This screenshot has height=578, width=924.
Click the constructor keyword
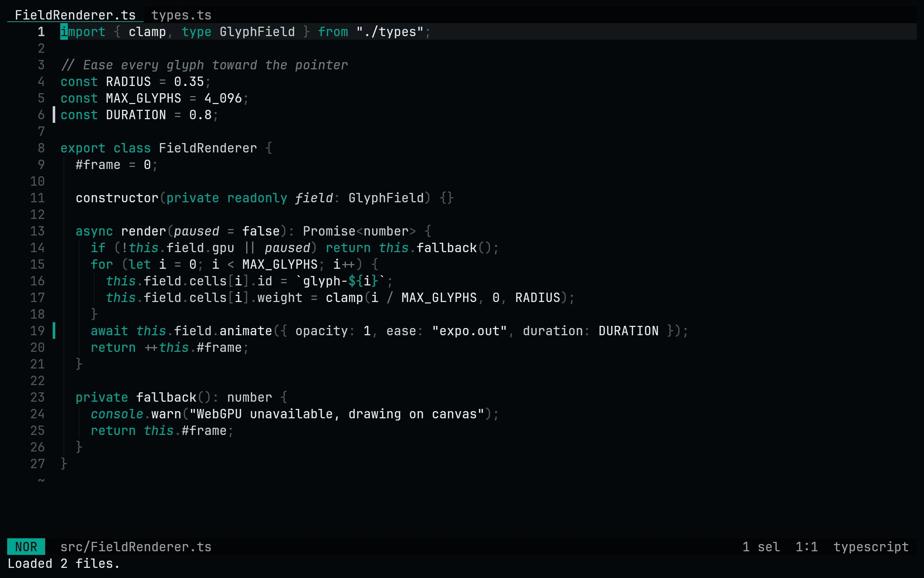coord(117,198)
